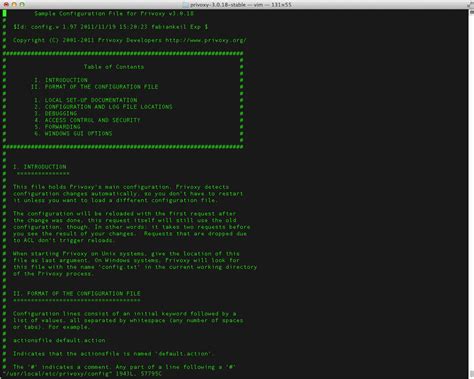Click the 'Table of Contents' title
Screen dimensions: 474x379
coord(114,67)
